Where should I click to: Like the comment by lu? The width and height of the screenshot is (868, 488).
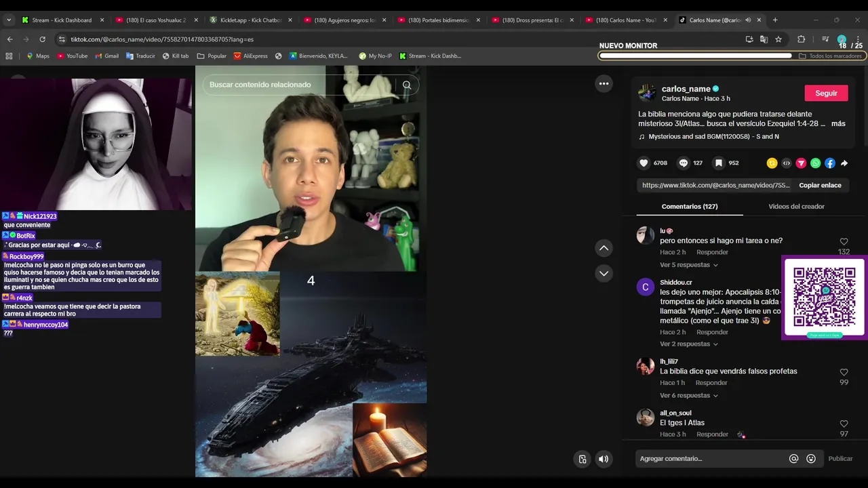point(844,241)
